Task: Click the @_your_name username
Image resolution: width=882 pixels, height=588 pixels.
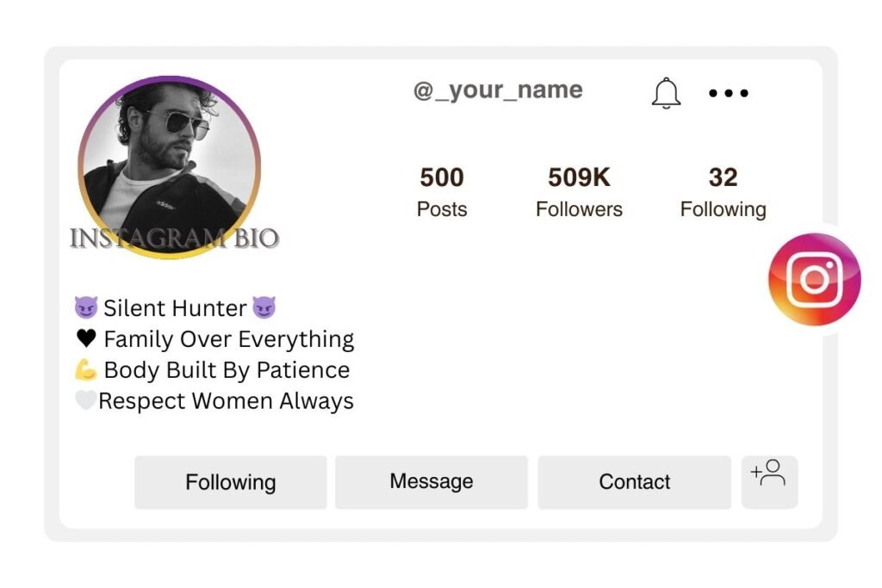Action: coord(498,90)
